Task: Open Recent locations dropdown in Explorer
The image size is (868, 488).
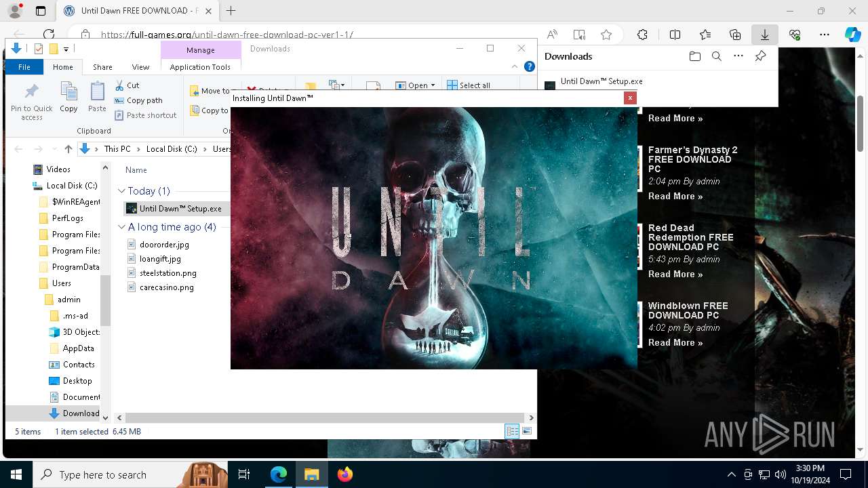Action: pyautogui.click(x=54, y=149)
